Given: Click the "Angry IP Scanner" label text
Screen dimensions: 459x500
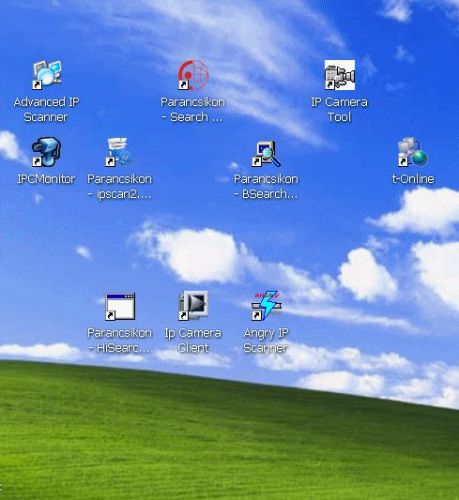Looking at the screenshot, I should (266, 340).
